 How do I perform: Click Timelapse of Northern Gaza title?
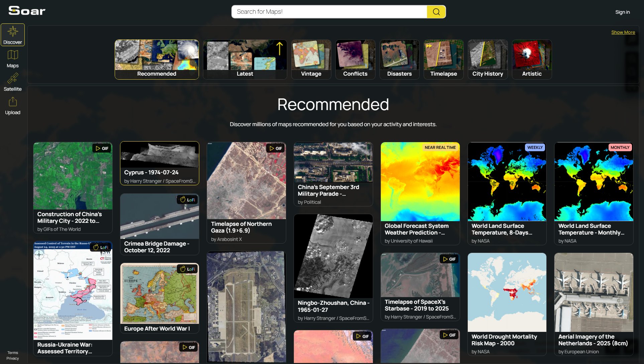pyautogui.click(x=241, y=227)
